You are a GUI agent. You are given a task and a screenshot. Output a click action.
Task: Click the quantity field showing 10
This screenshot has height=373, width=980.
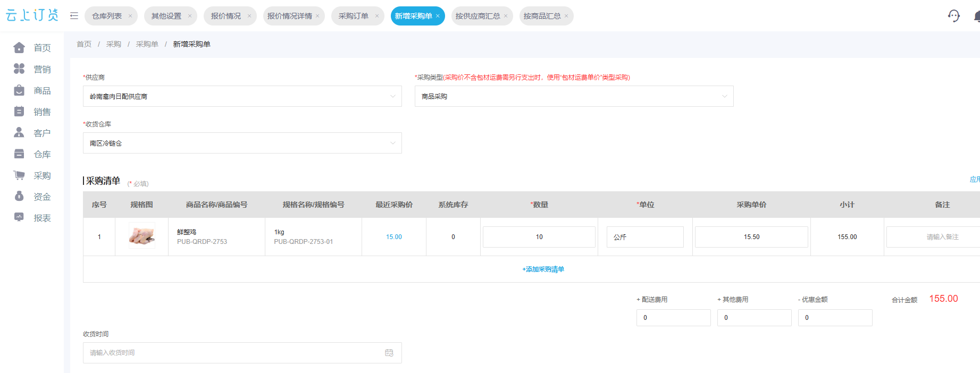pos(539,237)
